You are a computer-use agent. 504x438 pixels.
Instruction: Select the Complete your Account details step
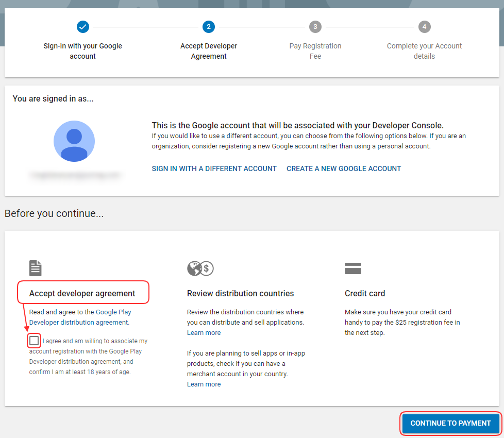coord(424,51)
